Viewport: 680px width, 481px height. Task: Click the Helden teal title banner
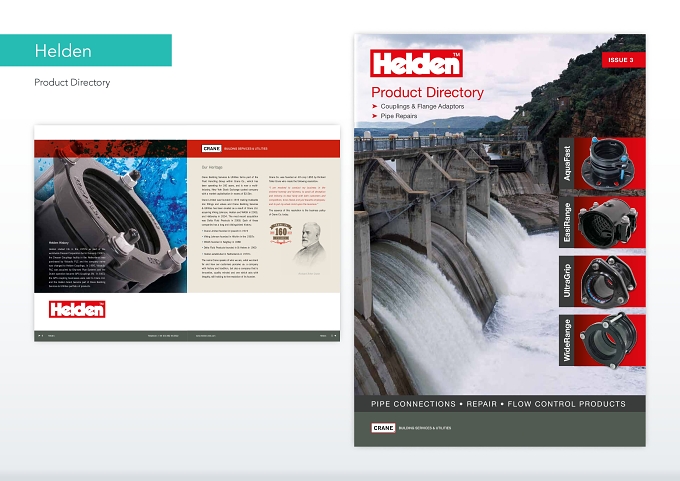(86, 50)
